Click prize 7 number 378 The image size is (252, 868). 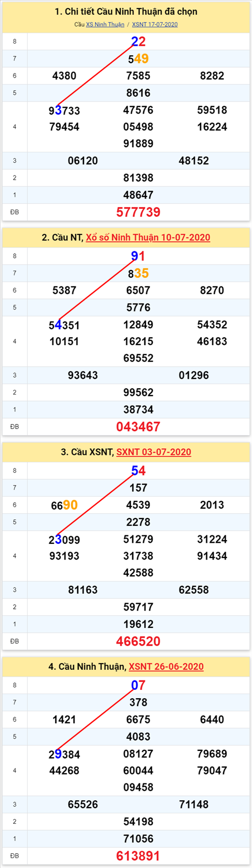point(138,702)
